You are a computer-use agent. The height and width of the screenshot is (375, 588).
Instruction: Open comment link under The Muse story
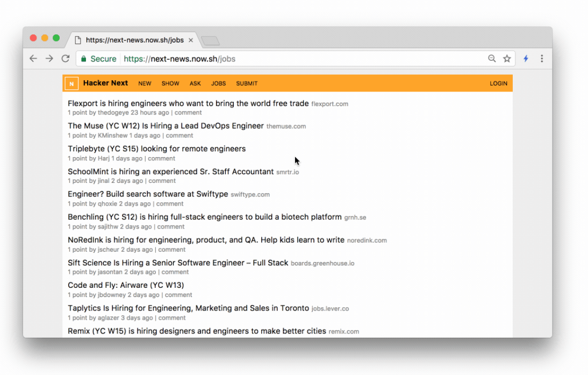click(x=180, y=136)
